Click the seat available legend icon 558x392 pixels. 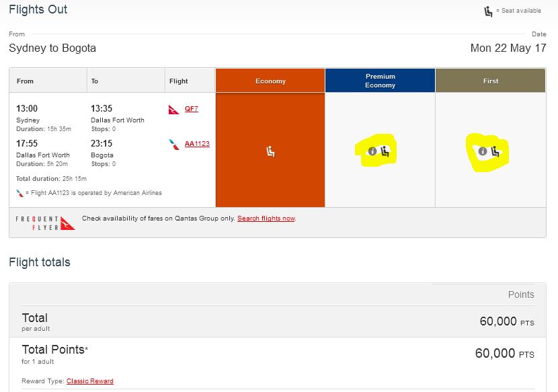[x=488, y=11]
